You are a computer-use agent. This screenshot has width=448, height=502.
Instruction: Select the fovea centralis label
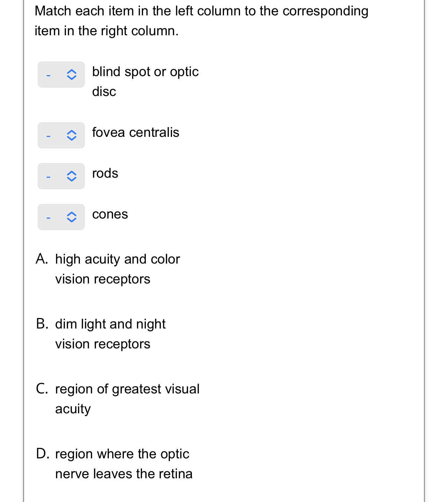click(136, 133)
